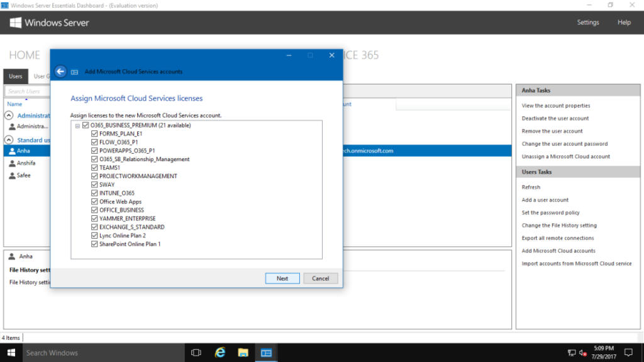Open File Explorer from the taskbar
The image size is (644, 362).
pos(243,353)
